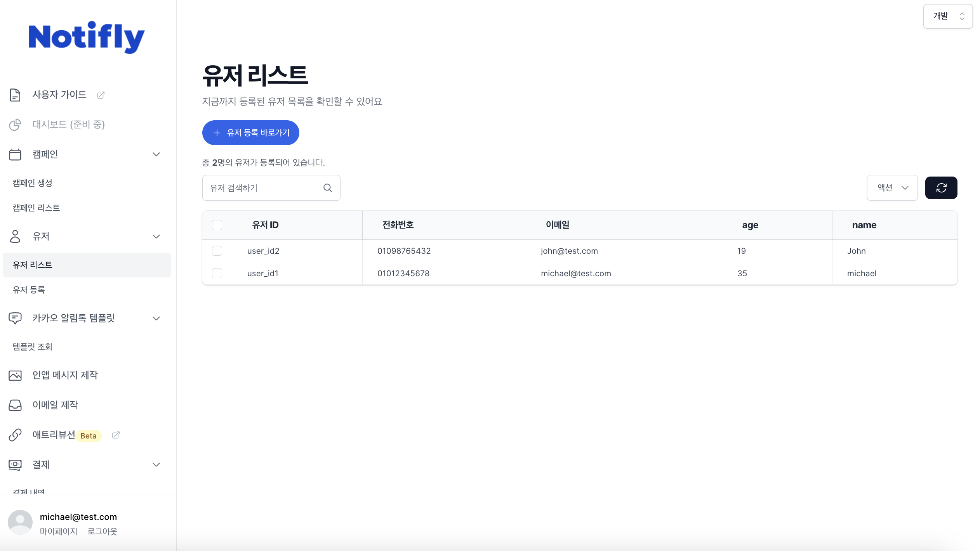
Task: Click the magnifier search icon
Action: 328,188
